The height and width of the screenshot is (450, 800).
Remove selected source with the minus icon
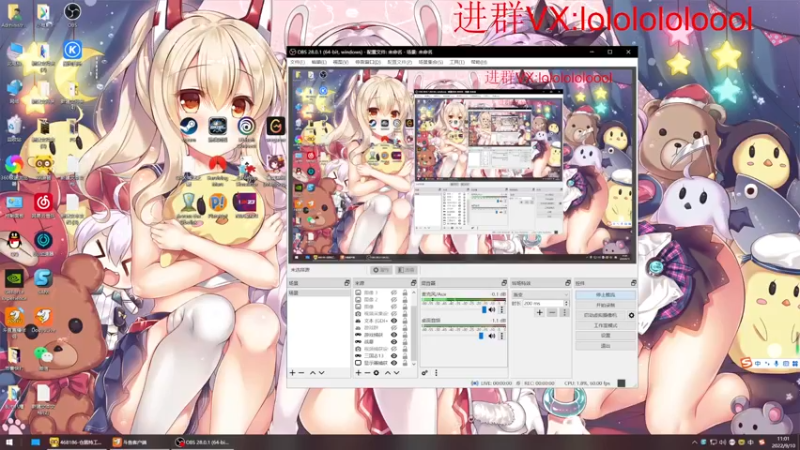point(367,373)
